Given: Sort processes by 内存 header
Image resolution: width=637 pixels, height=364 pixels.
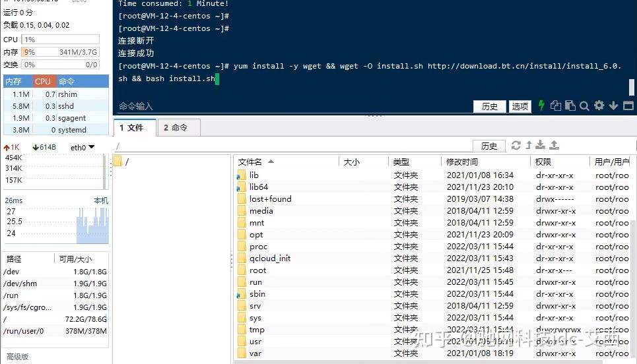Looking at the screenshot, I should [18, 81].
